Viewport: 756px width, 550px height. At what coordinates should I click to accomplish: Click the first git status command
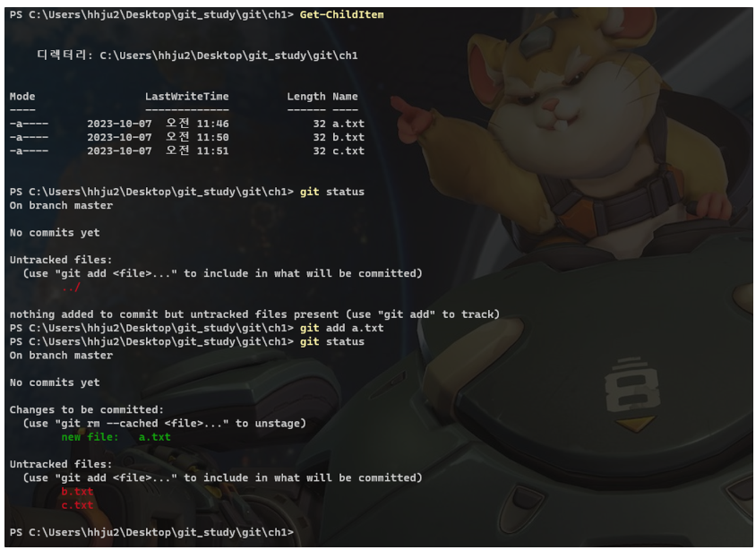(331, 192)
